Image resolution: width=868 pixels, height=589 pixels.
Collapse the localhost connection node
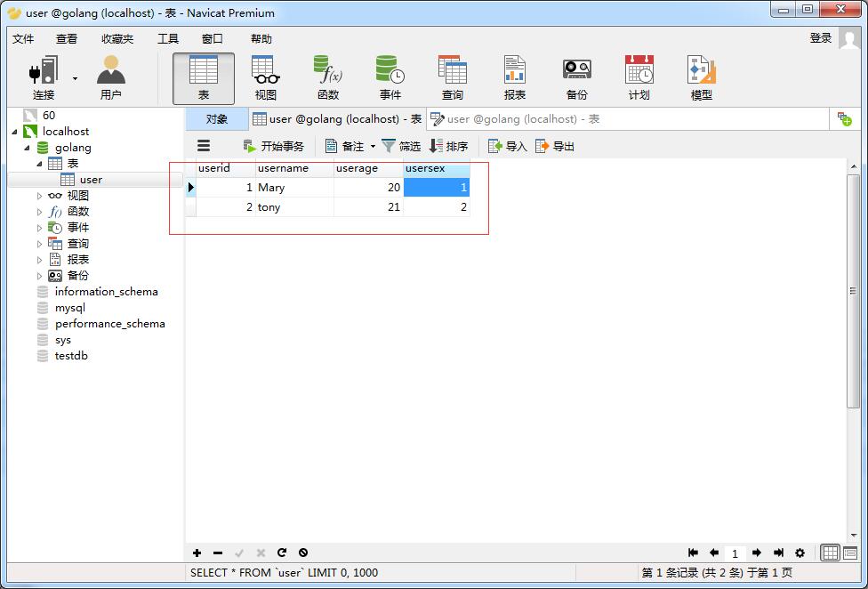tap(15, 132)
